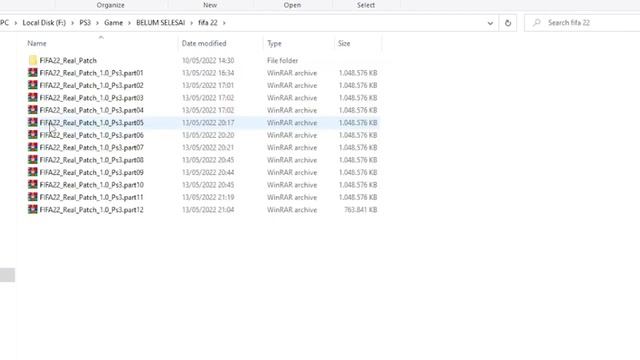Select the WinRAR icon for part07
Image resolution: width=640 pixels, height=360 pixels.
[33, 147]
